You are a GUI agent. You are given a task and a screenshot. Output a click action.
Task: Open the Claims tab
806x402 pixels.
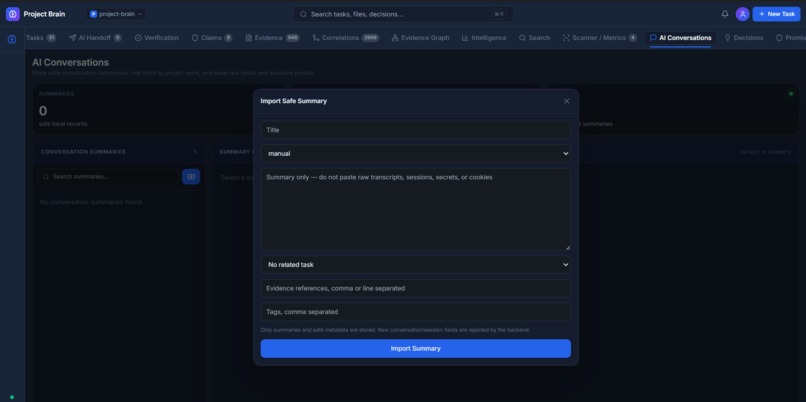[212, 38]
